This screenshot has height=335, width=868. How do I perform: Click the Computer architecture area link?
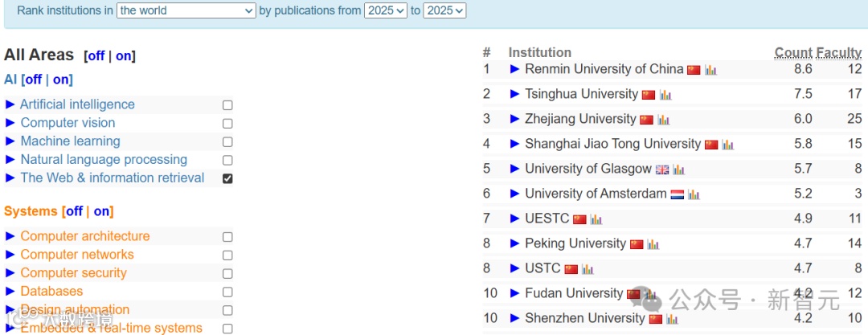(x=85, y=236)
